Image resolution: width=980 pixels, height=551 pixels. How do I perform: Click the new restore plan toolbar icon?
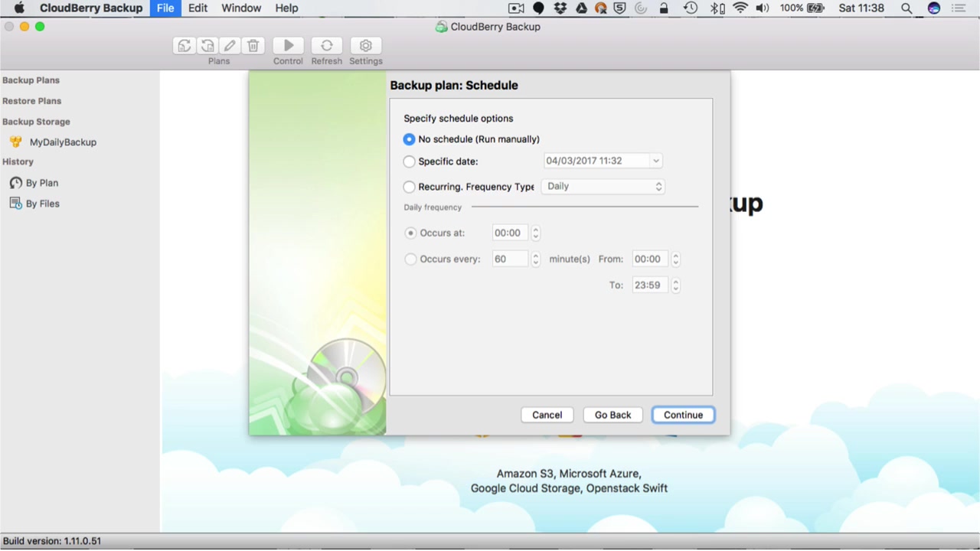click(x=207, y=46)
